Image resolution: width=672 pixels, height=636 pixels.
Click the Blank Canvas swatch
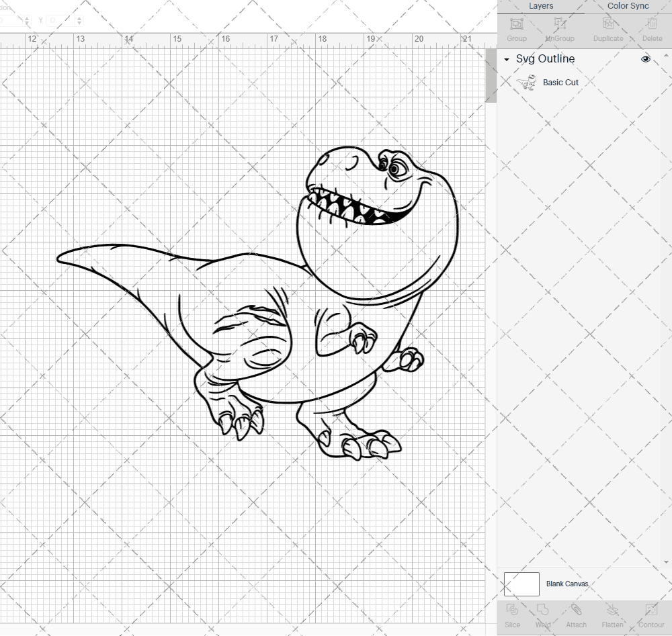(521, 584)
